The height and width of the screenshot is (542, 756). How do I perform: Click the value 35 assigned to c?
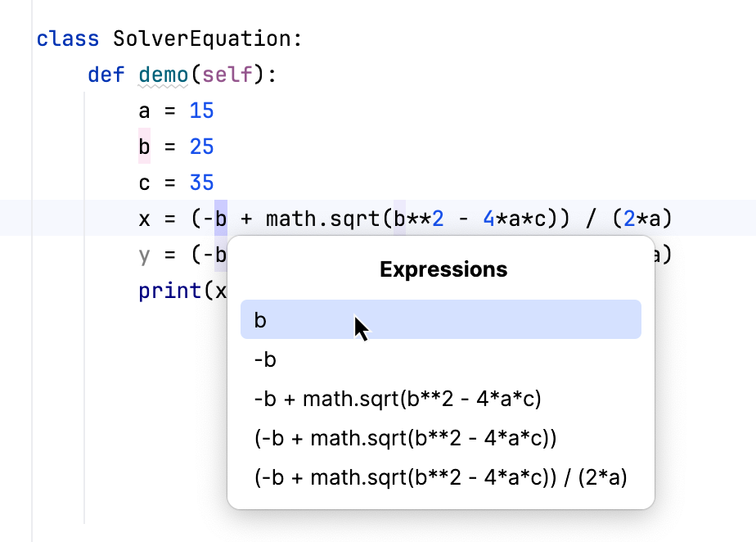(x=202, y=182)
